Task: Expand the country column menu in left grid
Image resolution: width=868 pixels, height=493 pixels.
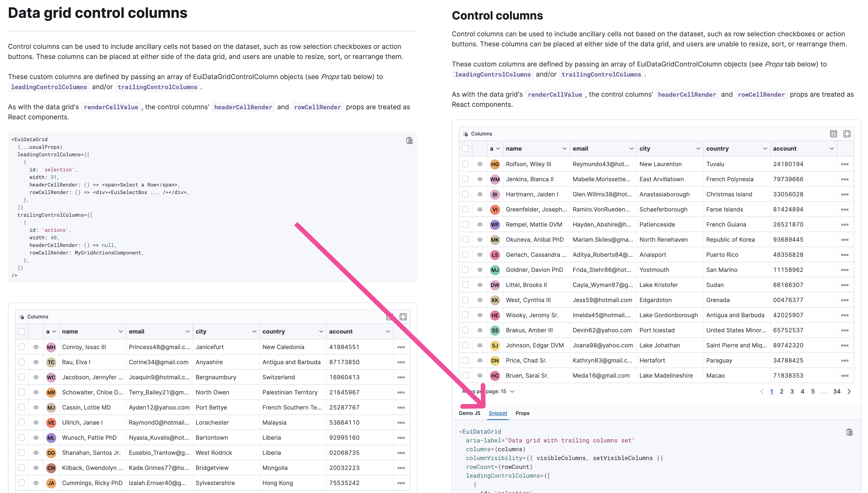Action: pos(321,331)
